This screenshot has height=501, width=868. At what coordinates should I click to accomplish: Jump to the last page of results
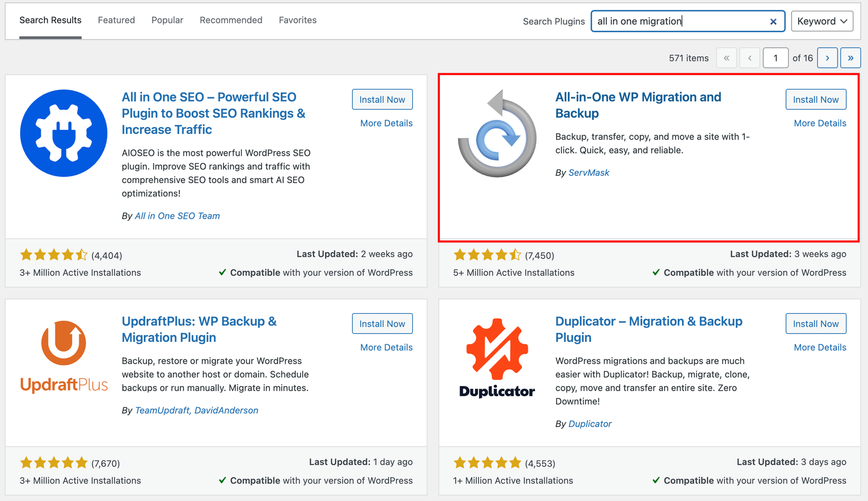pyautogui.click(x=850, y=58)
